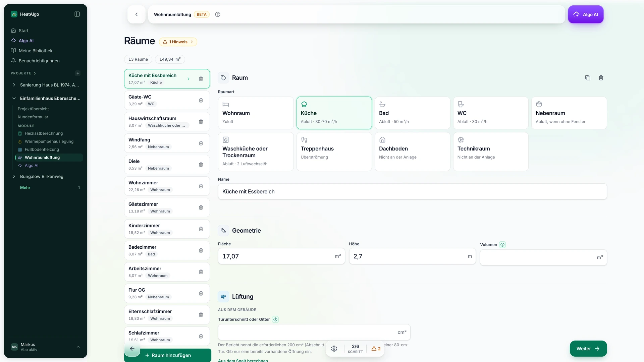The width and height of the screenshot is (644, 362).
Task: Collapse the sidebar with panel icon
Action: [77, 14]
